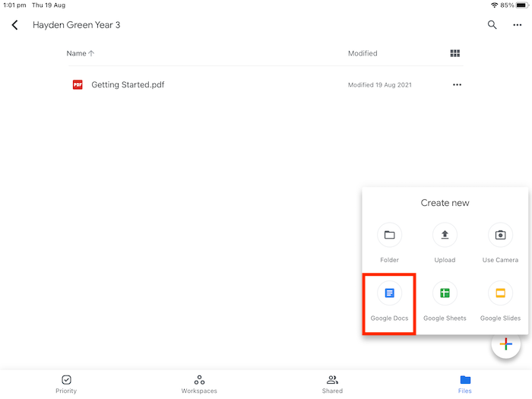Open the top-right three-dot menu
The height and width of the screenshot is (399, 532).
tap(517, 25)
